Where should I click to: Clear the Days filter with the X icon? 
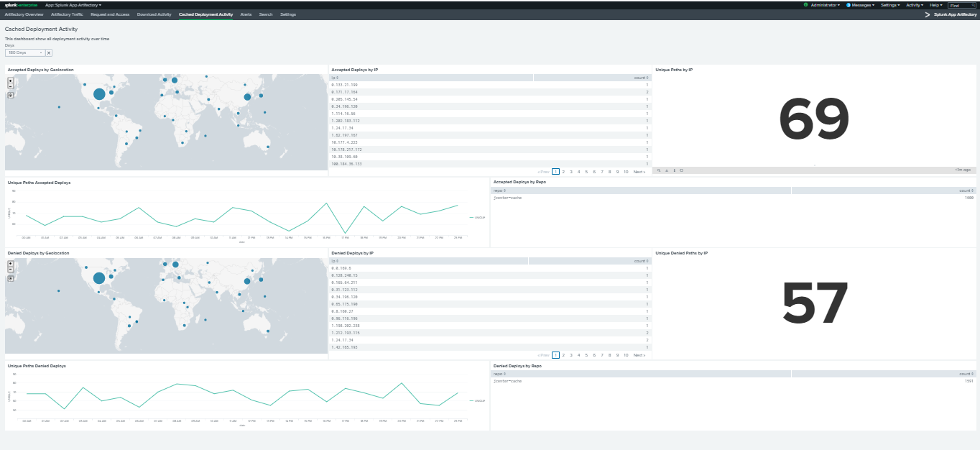[48, 52]
